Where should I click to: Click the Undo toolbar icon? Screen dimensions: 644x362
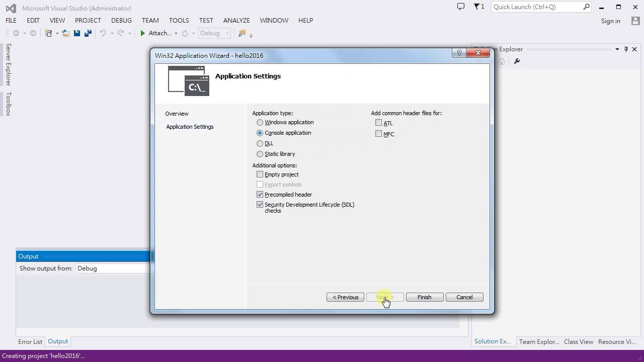pos(103,33)
